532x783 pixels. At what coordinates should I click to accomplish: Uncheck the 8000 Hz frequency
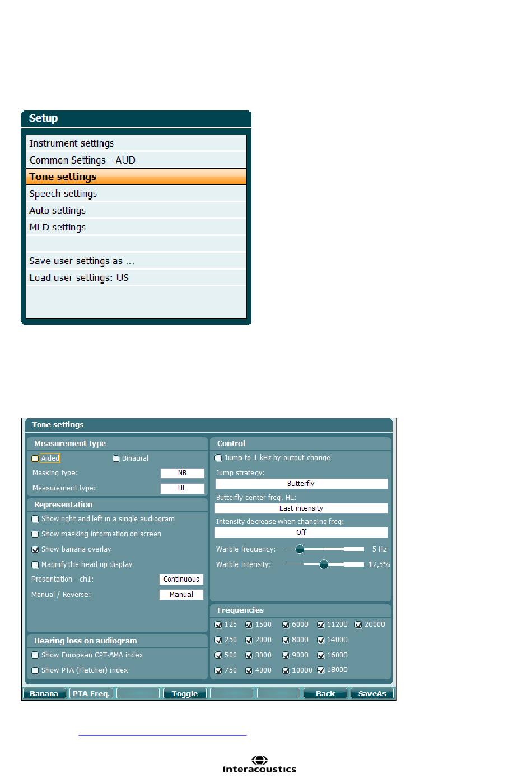tap(286, 640)
